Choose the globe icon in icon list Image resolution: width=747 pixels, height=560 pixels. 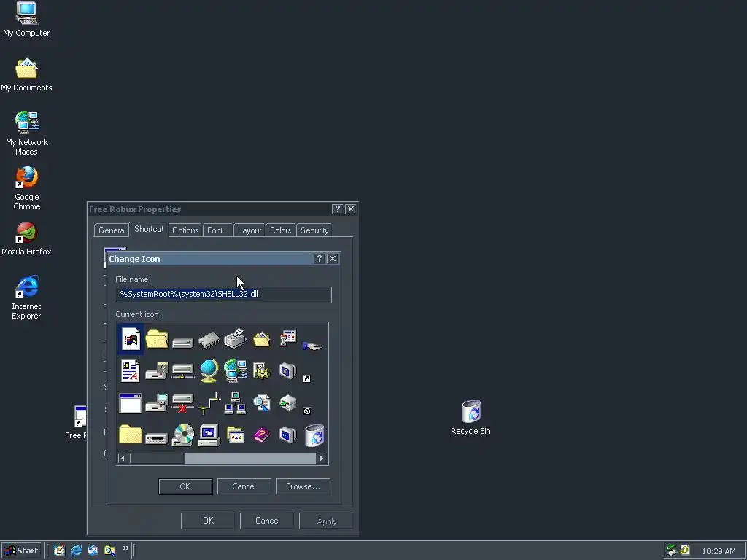coord(209,371)
